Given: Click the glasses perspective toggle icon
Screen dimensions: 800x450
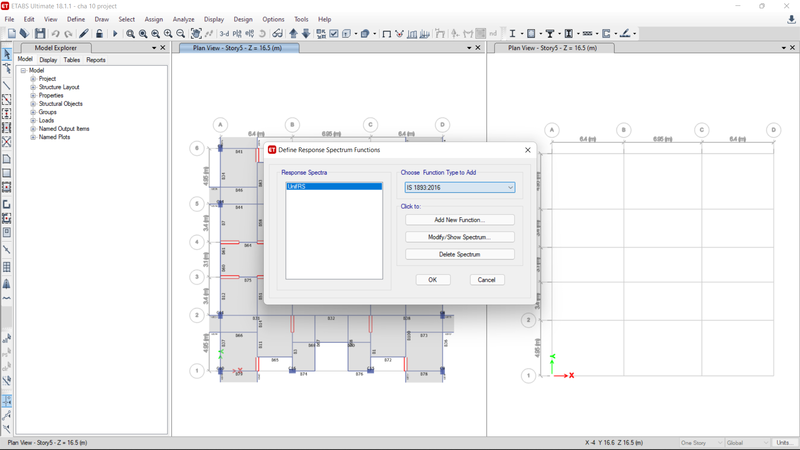Looking at the screenshot, I should tap(277, 34).
